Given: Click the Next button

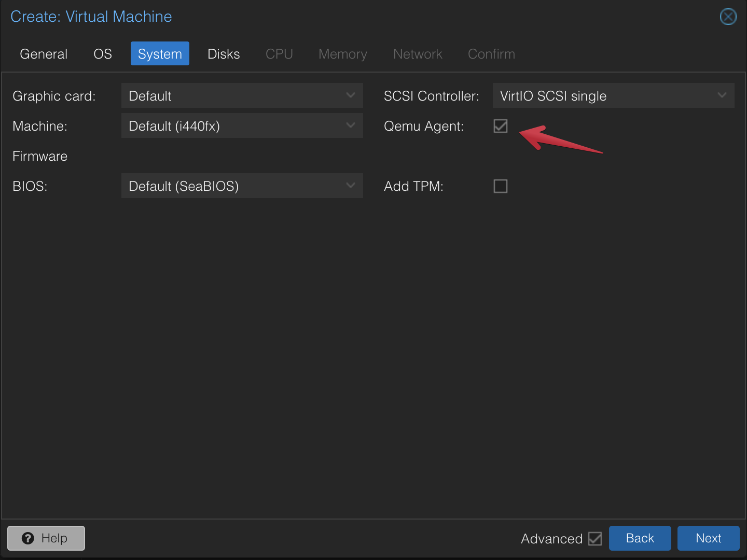Looking at the screenshot, I should click(x=708, y=538).
